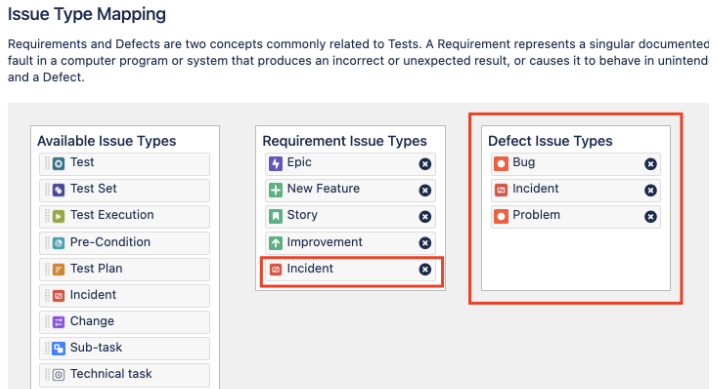Remove Epic from Requirement Issue Types
718x389 pixels.
tap(425, 164)
